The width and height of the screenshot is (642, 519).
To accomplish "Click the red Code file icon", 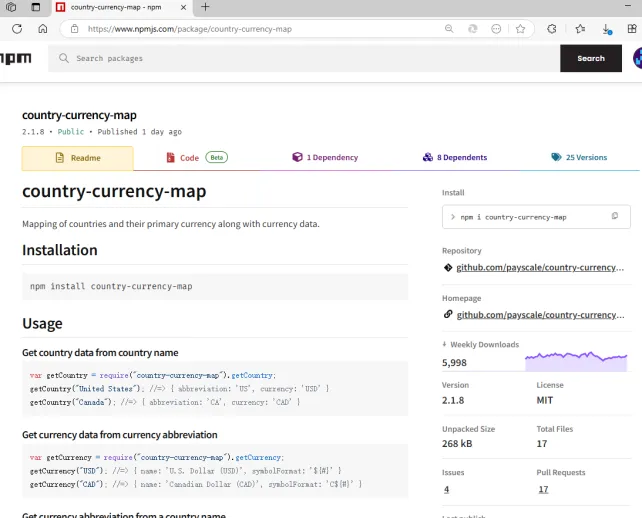I will [170, 158].
